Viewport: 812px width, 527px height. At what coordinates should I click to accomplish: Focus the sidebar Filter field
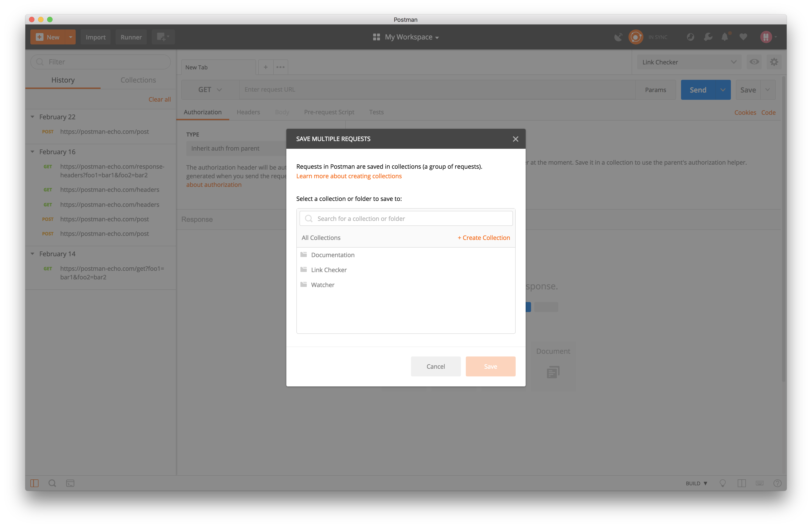[100, 62]
